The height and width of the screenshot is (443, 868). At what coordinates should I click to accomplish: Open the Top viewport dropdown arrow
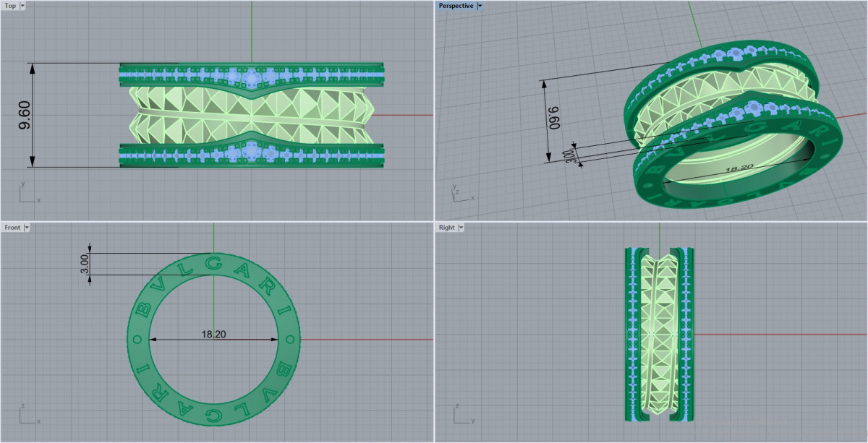[x=23, y=6]
